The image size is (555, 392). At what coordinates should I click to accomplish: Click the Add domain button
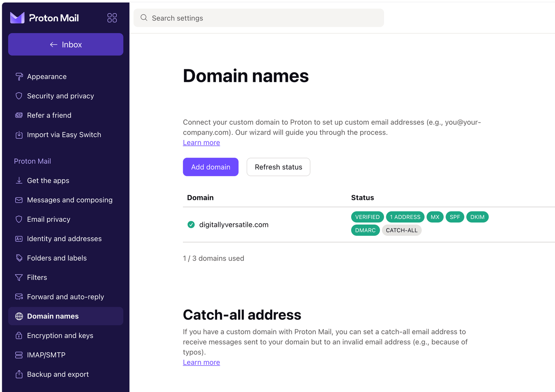tap(211, 167)
